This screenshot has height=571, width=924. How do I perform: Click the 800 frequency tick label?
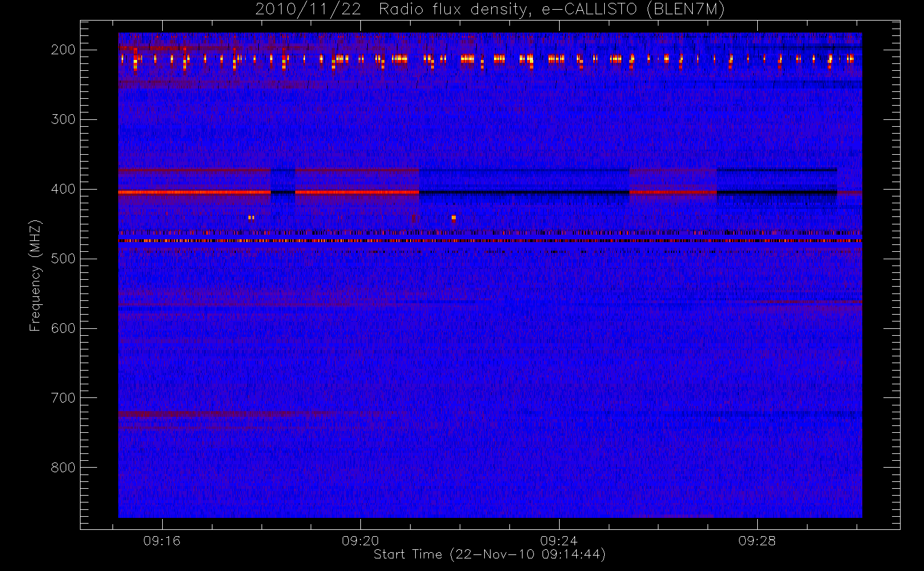point(63,468)
